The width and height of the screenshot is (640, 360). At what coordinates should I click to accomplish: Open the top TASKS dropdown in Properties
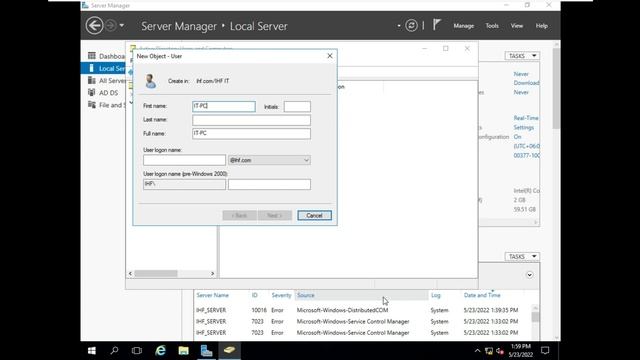522,56
